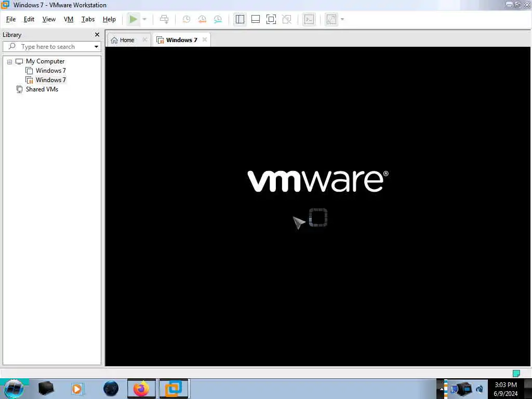The height and width of the screenshot is (399, 532).
Task: Open the black box taskbar application
Action: pyautogui.click(x=46, y=389)
